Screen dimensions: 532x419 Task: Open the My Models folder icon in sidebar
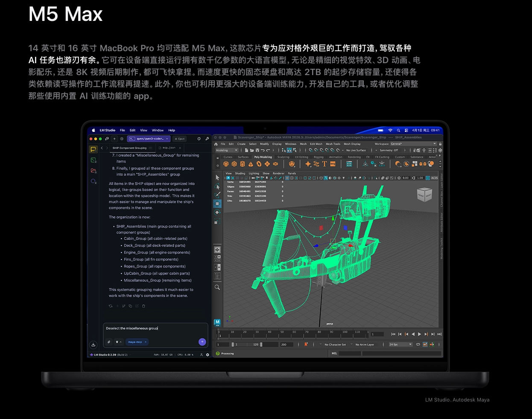tap(94, 170)
